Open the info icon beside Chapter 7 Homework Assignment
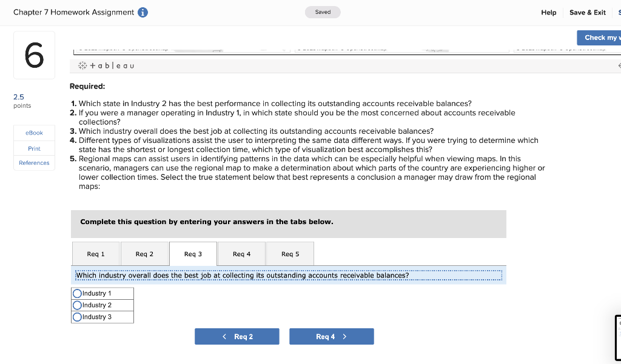 tap(143, 12)
